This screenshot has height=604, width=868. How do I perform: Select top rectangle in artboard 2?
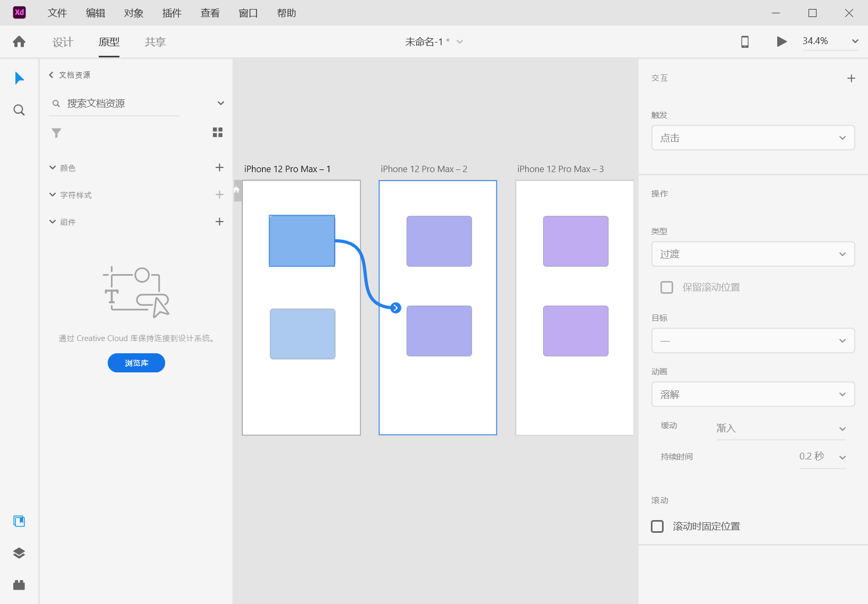tap(439, 241)
